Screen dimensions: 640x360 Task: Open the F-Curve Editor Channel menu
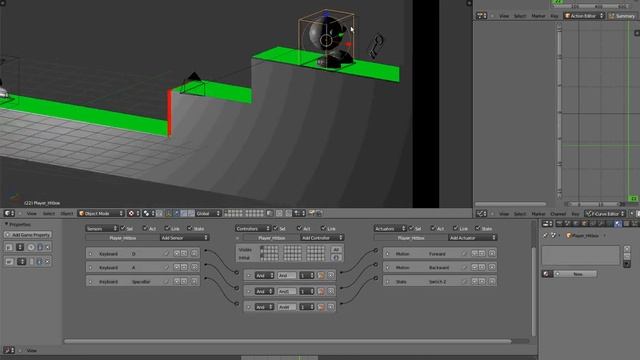[558, 214]
